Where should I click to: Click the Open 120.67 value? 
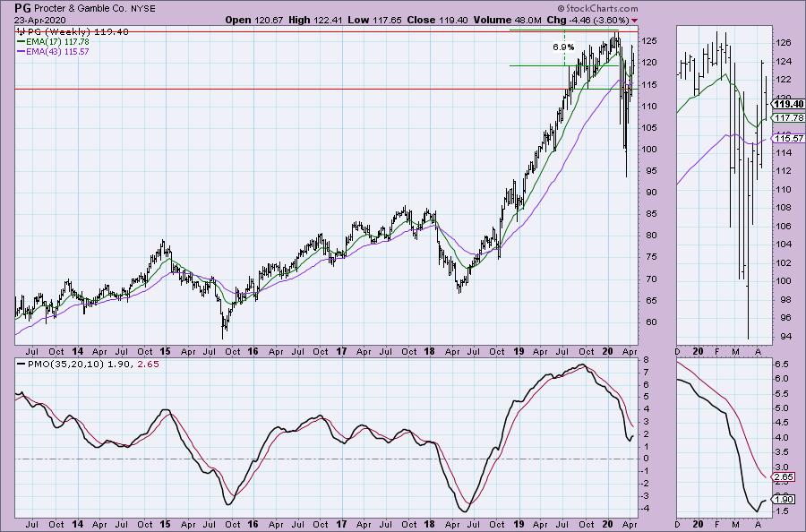[254, 20]
